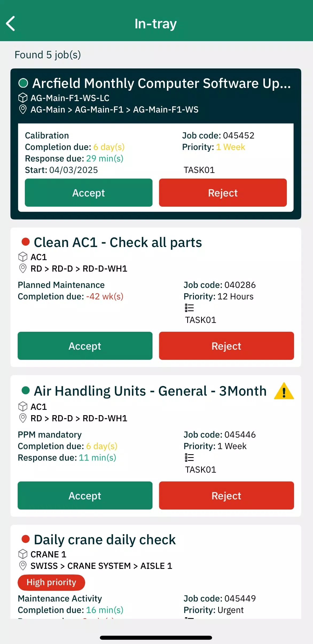313x644 pixels.
Task: Tap green status dot on Arcfield job
Action: (x=23, y=83)
